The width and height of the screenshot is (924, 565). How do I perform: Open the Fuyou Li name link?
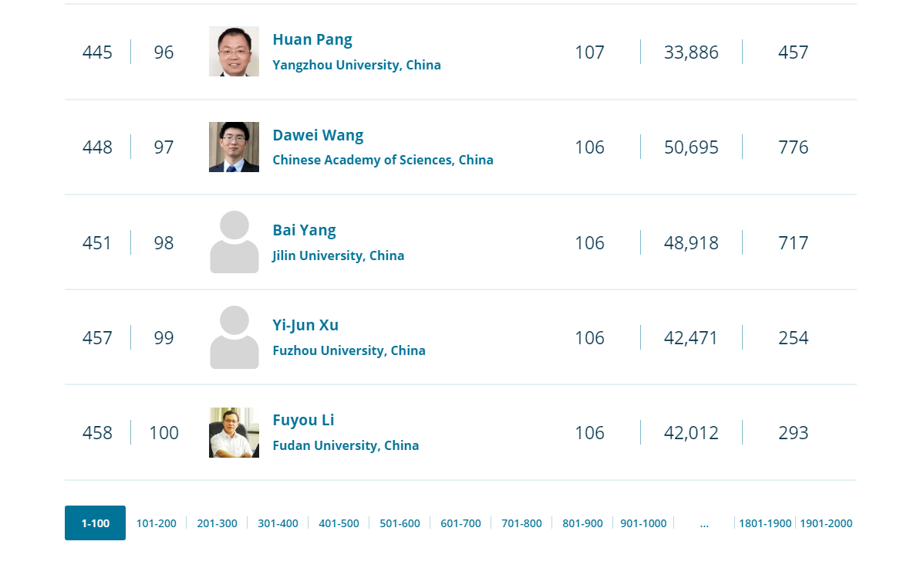coord(303,420)
